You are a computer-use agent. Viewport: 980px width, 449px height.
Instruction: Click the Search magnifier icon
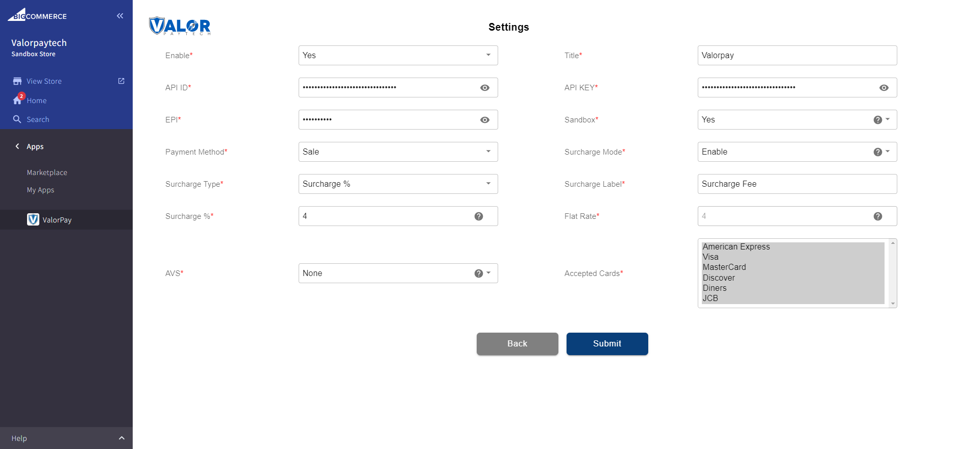coord(17,119)
